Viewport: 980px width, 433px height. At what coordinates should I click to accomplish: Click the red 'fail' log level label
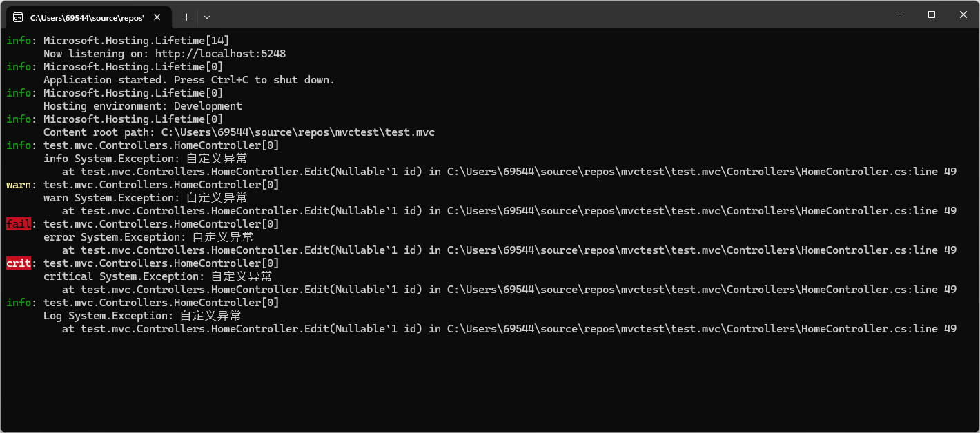(x=19, y=224)
